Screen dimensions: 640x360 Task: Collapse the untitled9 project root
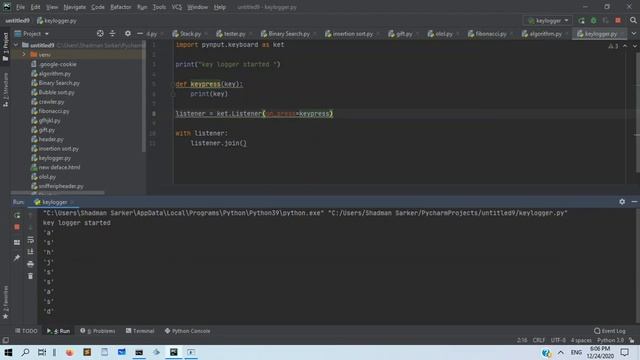[x=16, y=45]
